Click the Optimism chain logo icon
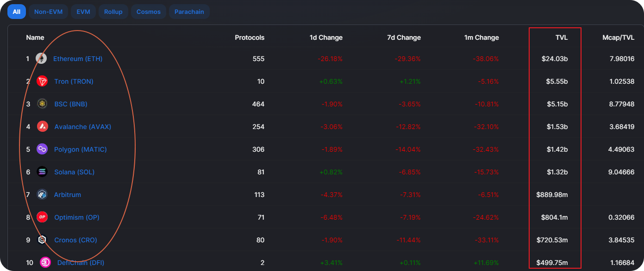644x271 pixels. (42, 217)
